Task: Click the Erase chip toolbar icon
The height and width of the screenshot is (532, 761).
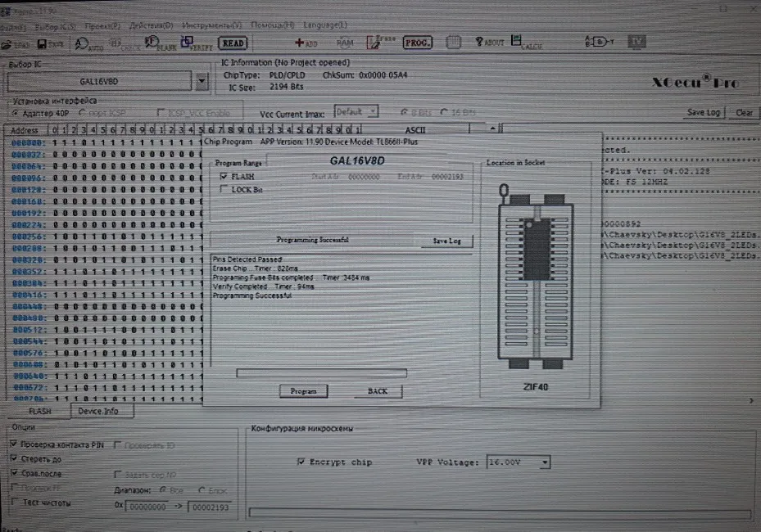Action: point(381,43)
